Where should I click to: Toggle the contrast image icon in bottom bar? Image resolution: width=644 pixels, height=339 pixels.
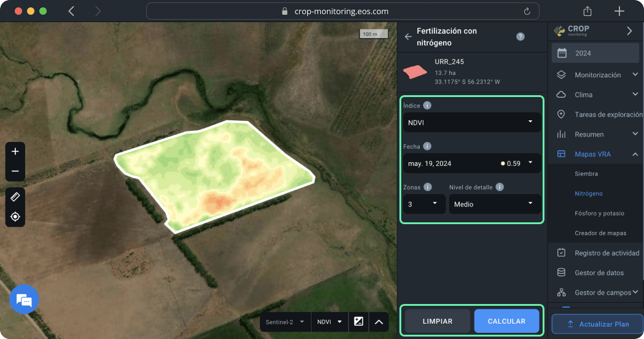[359, 321]
